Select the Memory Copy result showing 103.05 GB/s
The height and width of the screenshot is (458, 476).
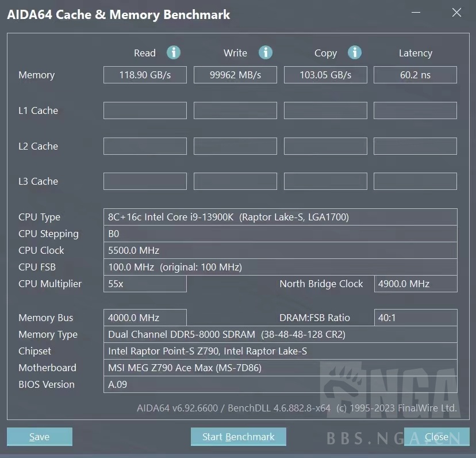(325, 74)
